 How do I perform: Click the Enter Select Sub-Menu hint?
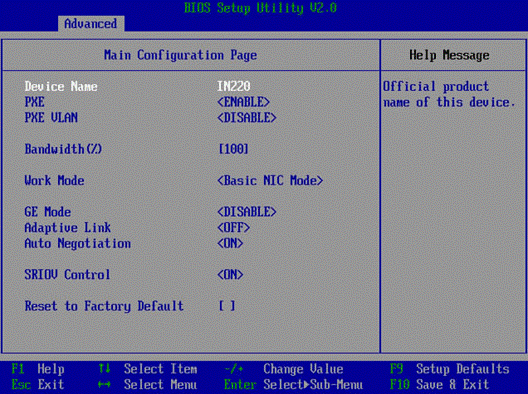(294, 384)
